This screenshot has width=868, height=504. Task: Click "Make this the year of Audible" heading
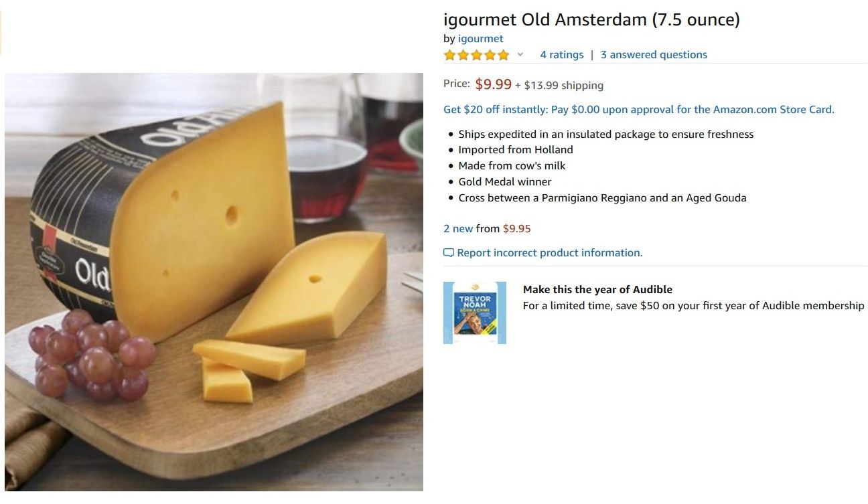(597, 290)
